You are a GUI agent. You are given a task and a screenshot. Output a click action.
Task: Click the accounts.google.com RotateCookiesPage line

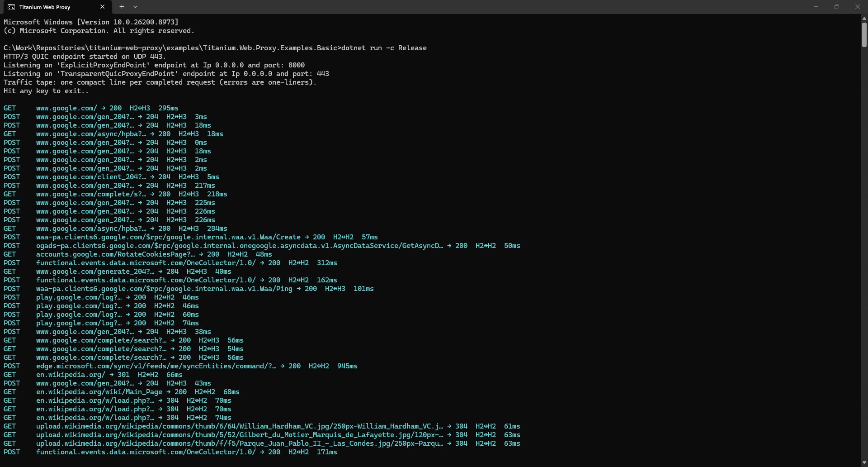[x=138, y=254]
